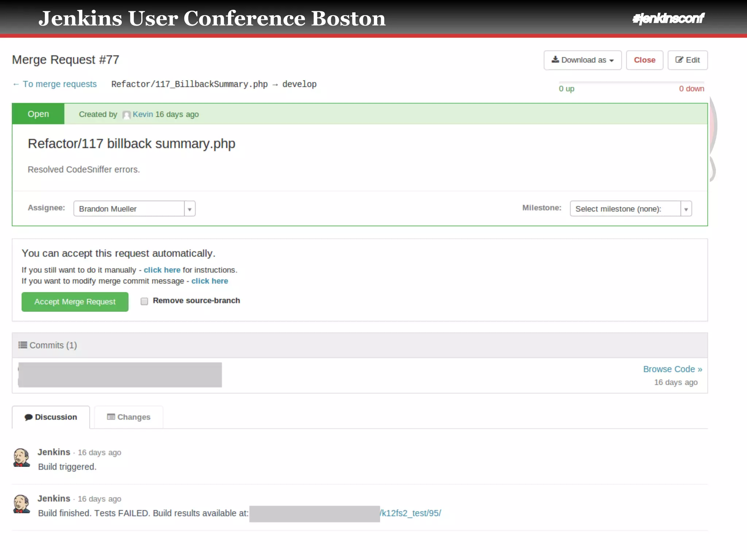Click the Build triggered comment text
Viewport: 747px width, 560px height.
67,467
